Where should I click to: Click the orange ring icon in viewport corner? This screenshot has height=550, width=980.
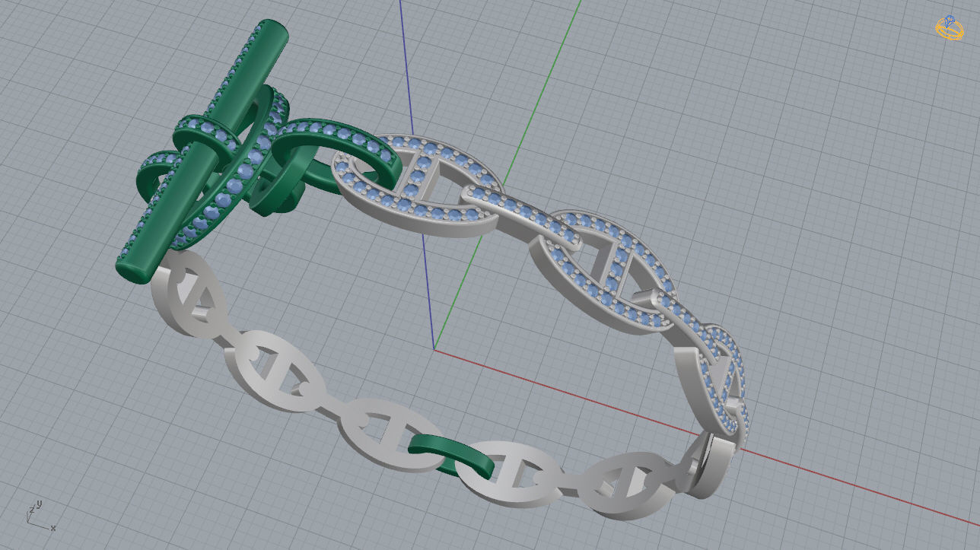pos(949,28)
